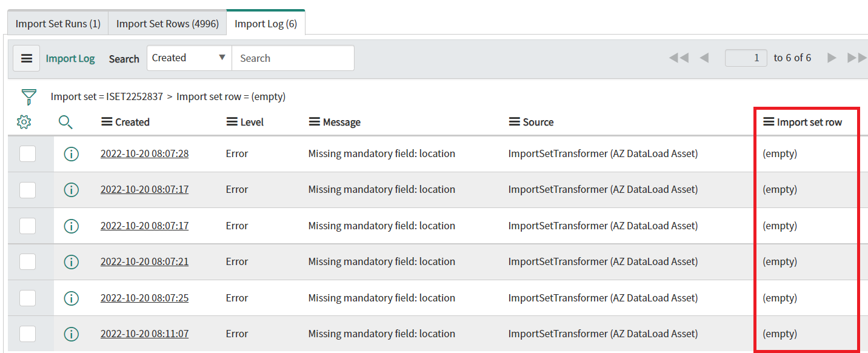868x353 pixels.
Task: Click the info icon on the 08:07:21 row
Action: 72,261
